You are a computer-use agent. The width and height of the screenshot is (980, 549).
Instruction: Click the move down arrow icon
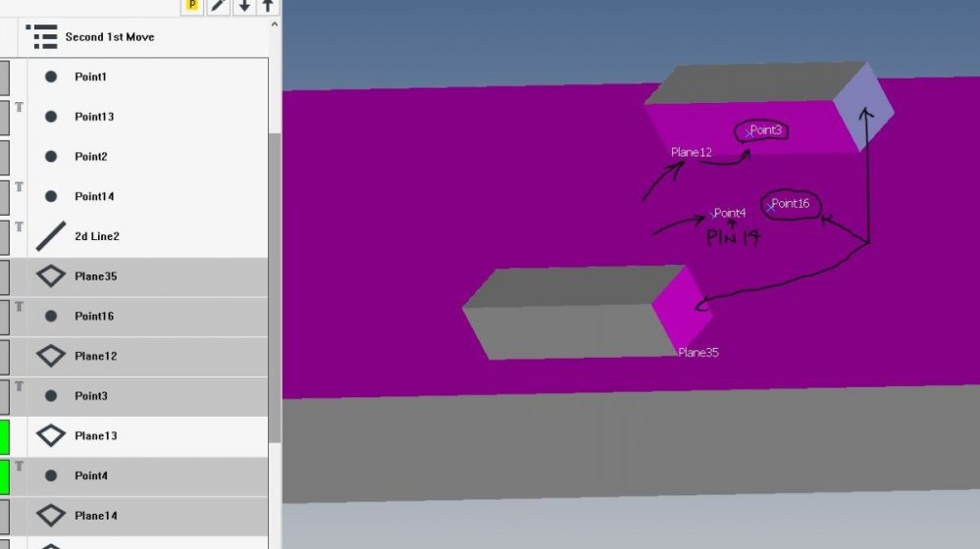point(244,6)
